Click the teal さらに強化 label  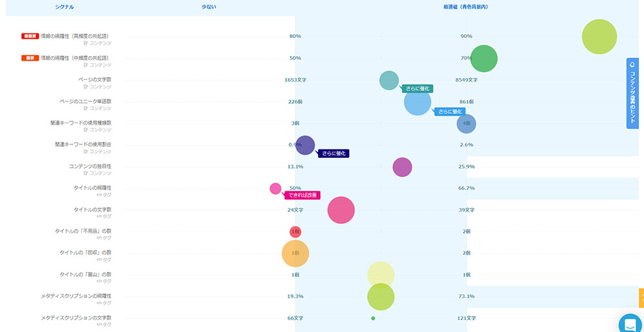click(417, 88)
